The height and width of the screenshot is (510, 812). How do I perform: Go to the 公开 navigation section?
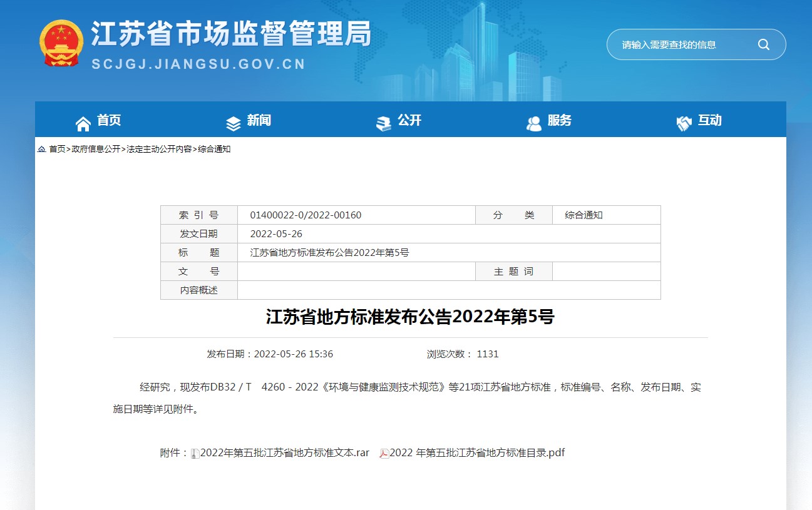click(409, 120)
